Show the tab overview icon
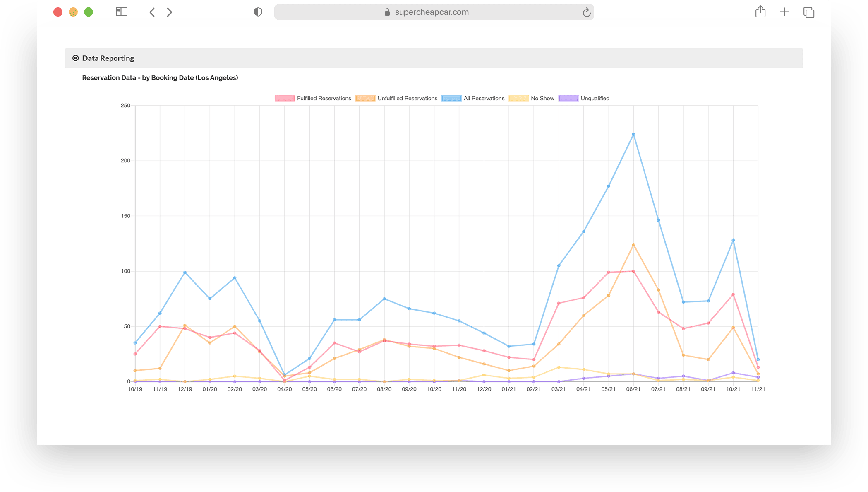Image resolution: width=868 pixels, height=492 pixels. coord(808,12)
